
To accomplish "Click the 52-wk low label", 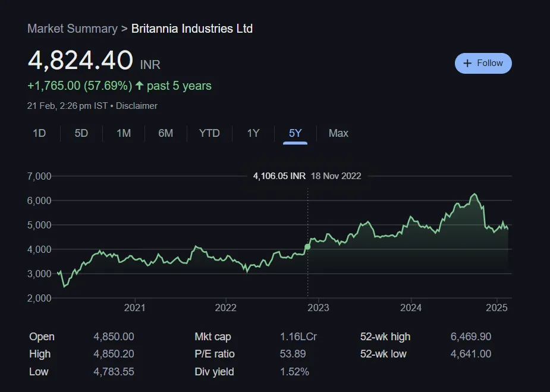I will [x=384, y=354].
